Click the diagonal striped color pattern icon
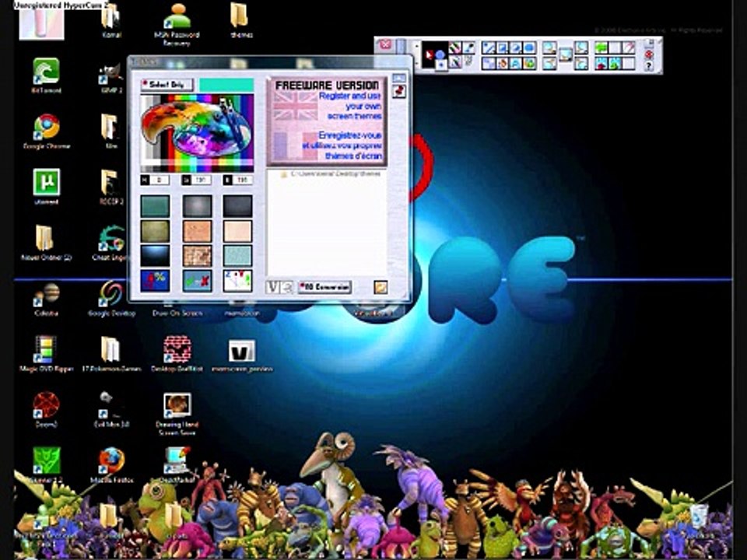 pos(455,47)
